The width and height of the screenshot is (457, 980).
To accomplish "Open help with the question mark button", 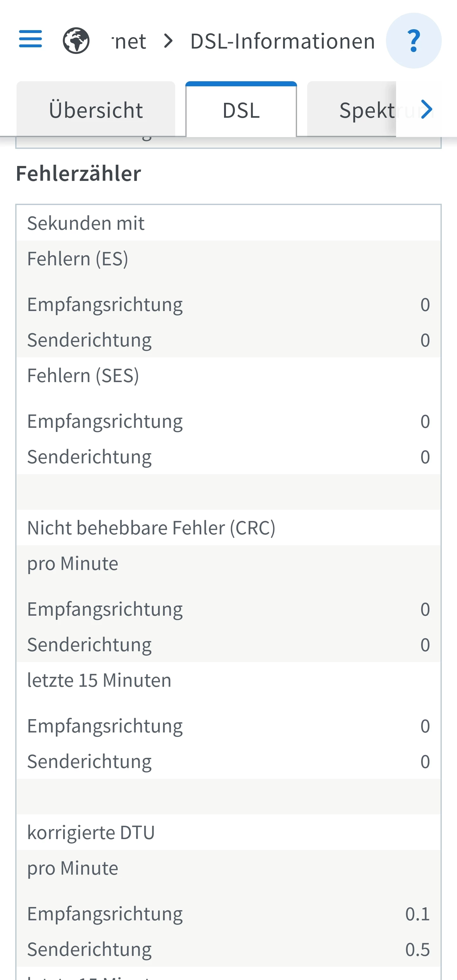I will point(414,41).
